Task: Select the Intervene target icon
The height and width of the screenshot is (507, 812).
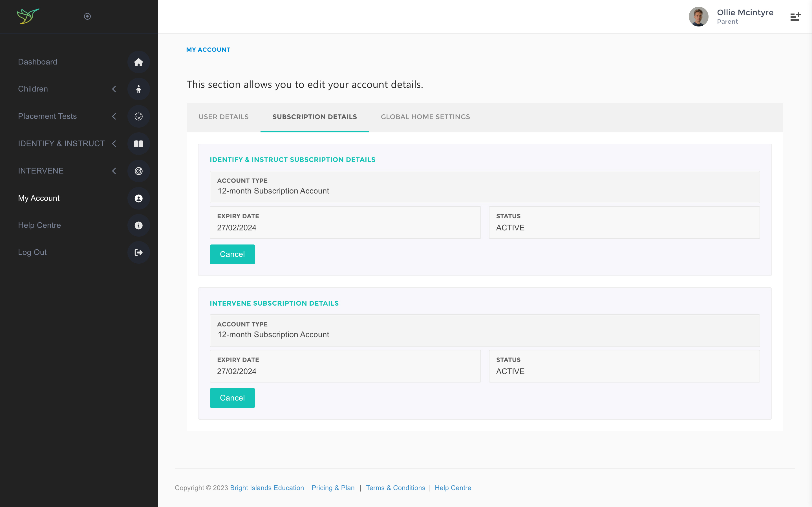Action: (x=139, y=171)
